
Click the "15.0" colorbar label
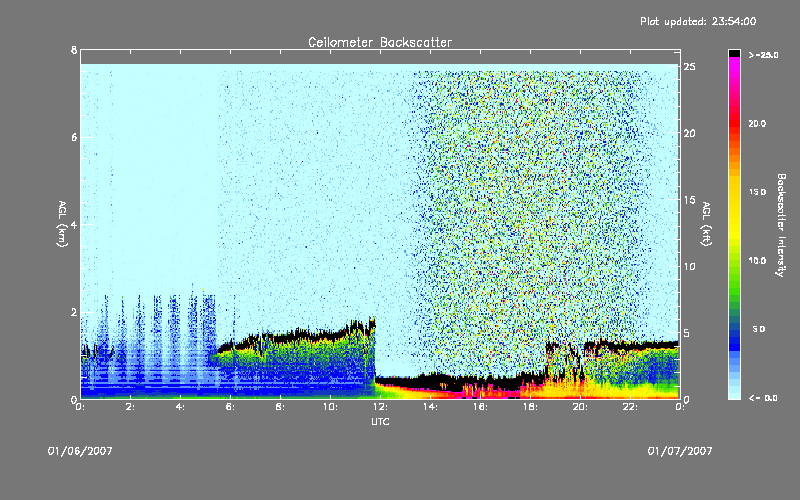757,192
